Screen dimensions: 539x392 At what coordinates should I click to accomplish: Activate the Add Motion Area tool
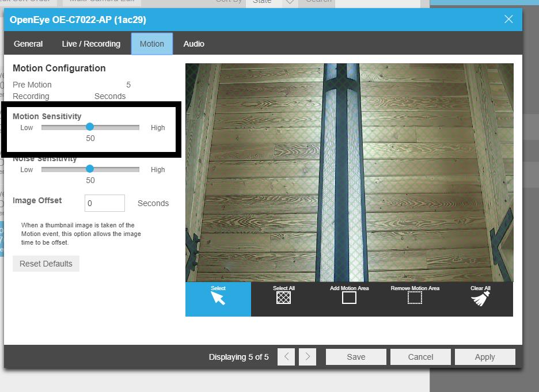coord(349,299)
